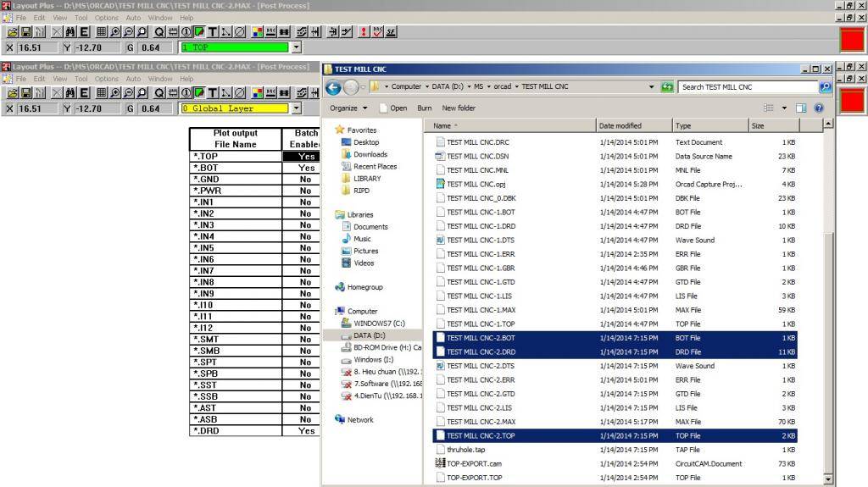
Task: Toggle Reconnect mode icon in 1 TOP window
Action: click(285, 32)
